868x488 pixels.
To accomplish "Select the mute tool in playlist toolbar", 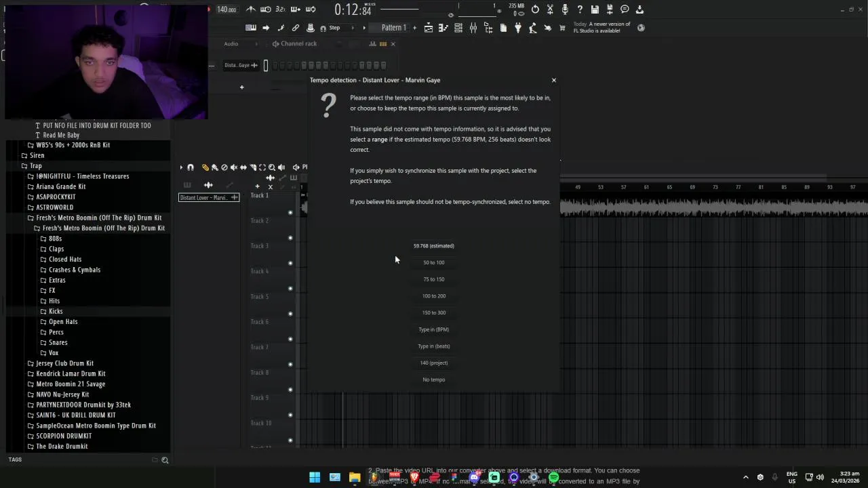I will tap(234, 167).
